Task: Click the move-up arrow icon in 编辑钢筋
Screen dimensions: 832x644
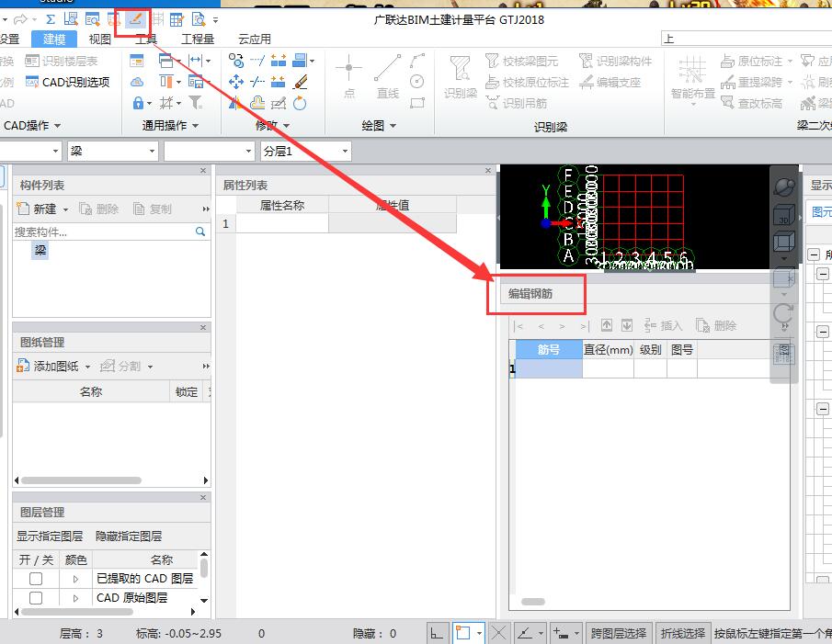Action: click(x=607, y=325)
